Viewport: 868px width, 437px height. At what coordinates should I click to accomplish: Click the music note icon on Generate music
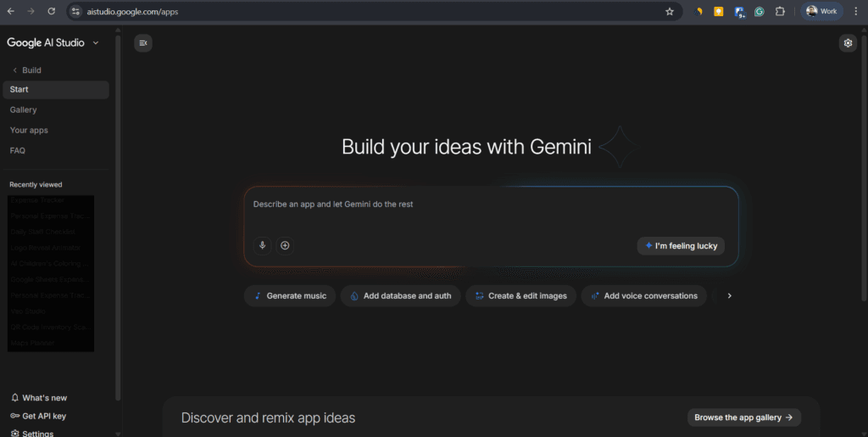coord(258,296)
